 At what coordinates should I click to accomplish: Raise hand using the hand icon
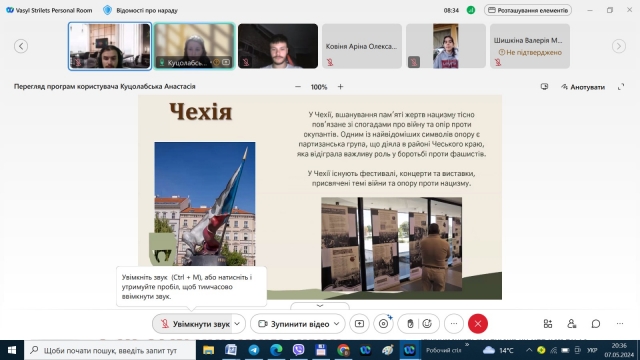(x=410, y=324)
